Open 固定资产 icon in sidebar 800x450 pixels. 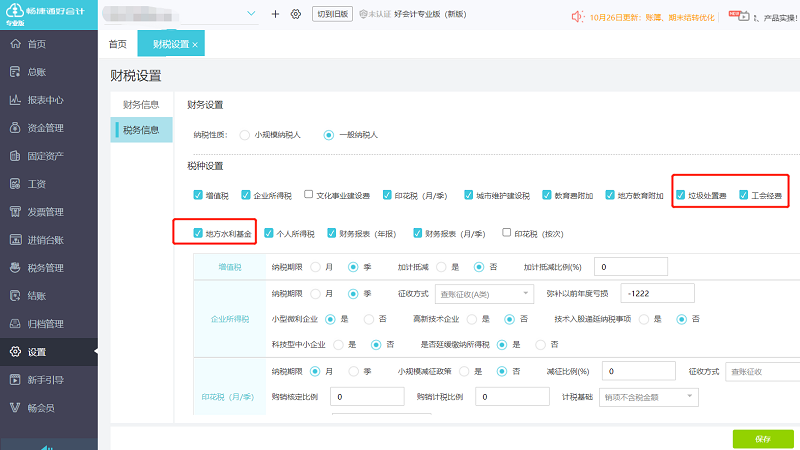coord(14,156)
